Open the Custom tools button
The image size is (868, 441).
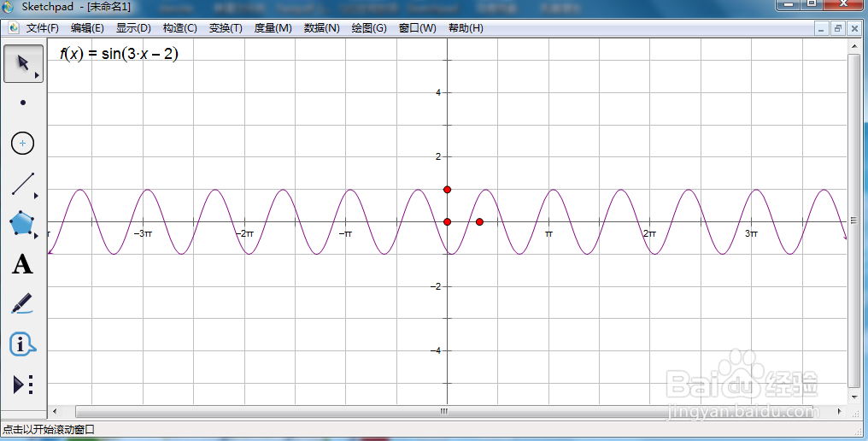(x=23, y=385)
